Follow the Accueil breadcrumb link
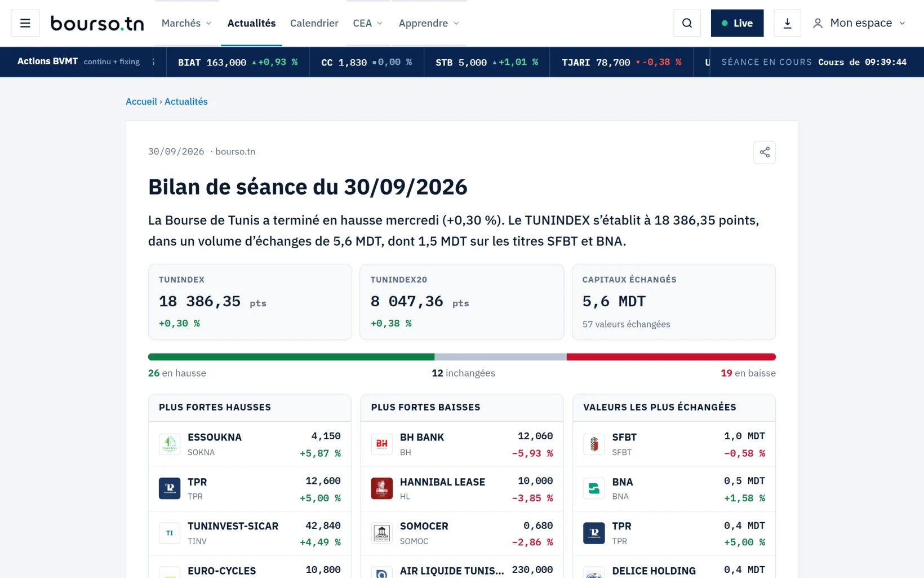 click(141, 102)
